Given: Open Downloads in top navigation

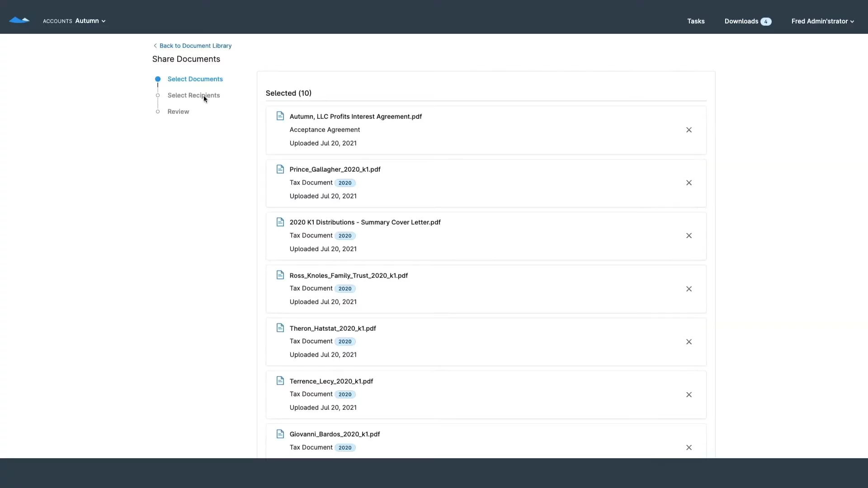Looking at the screenshot, I should click(741, 21).
